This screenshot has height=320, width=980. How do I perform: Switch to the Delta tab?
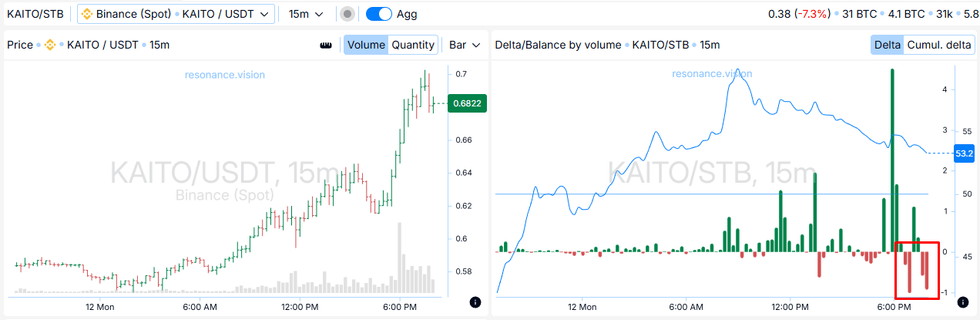coord(888,45)
